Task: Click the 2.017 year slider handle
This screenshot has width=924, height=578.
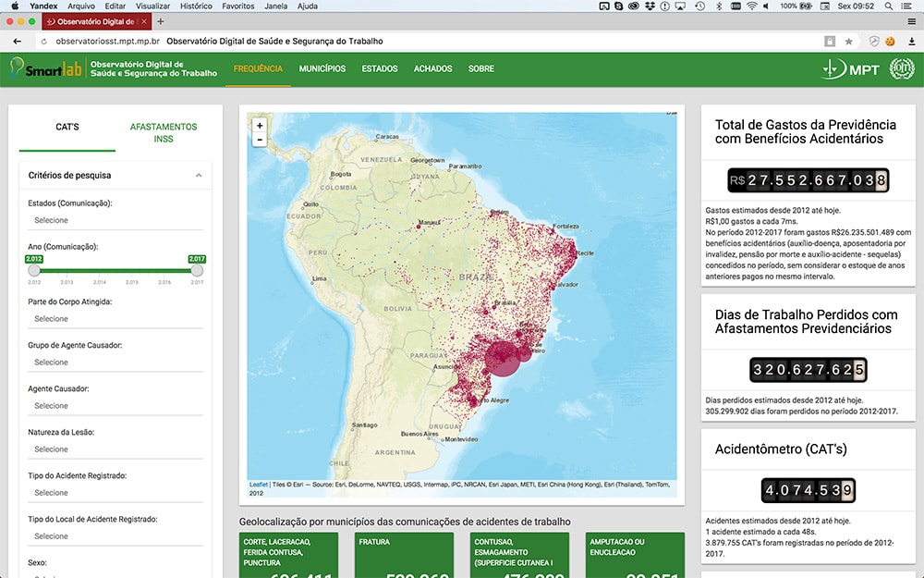Action: coord(197,270)
